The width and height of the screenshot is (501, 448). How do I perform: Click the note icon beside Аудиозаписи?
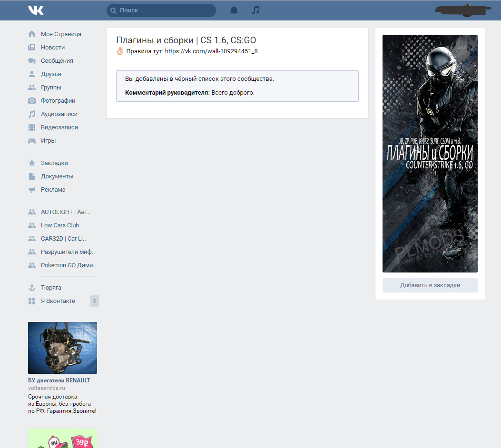pyautogui.click(x=31, y=114)
